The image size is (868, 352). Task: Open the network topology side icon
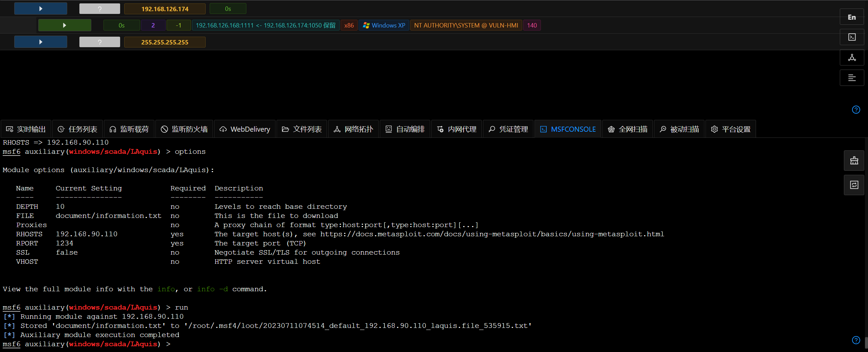[852, 57]
